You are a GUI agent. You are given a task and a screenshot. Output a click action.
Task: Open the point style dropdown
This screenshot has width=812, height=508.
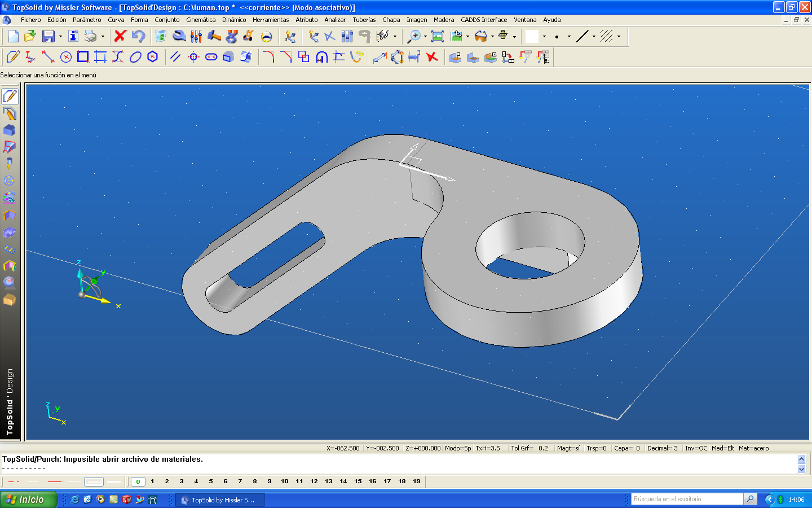click(x=569, y=36)
